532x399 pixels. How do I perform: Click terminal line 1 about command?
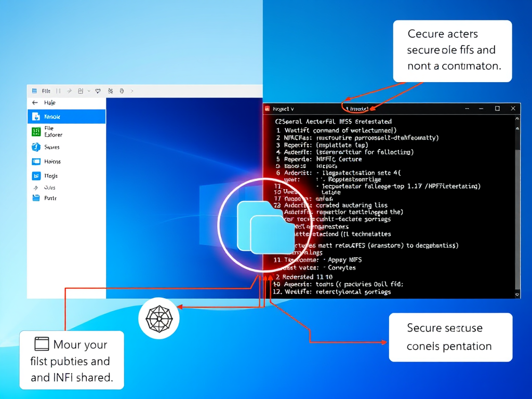[x=336, y=130]
